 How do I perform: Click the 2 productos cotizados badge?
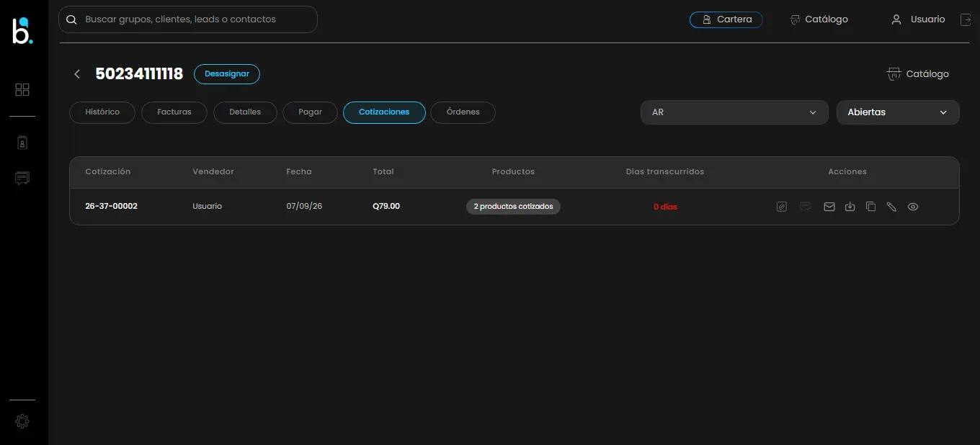(x=513, y=207)
